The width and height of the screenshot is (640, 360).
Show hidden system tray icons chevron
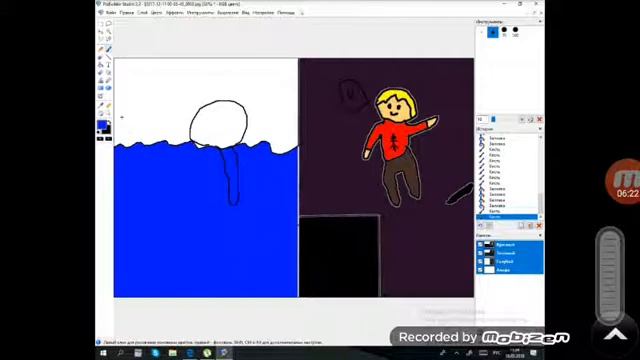[x=456, y=353]
